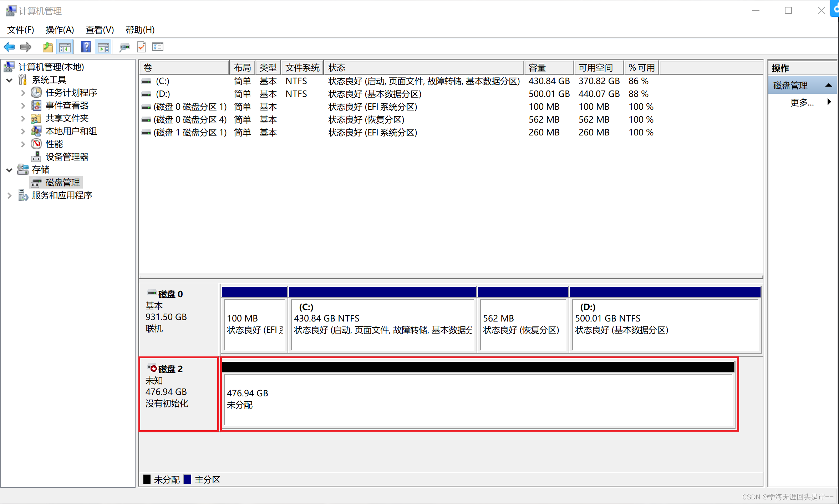This screenshot has width=839, height=504.
Task: Click the blue Help question mark icon
Action: (x=86, y=47)
